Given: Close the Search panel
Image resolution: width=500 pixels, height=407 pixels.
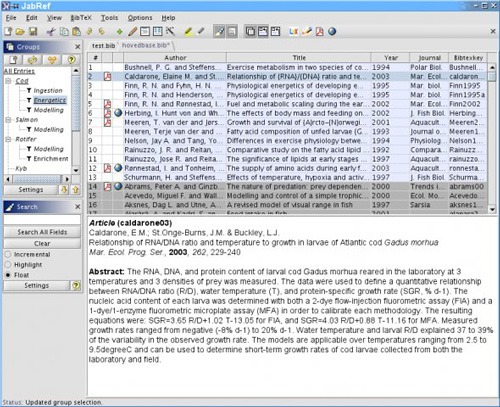Looking at the screenshot, I should tap(78, 207).
